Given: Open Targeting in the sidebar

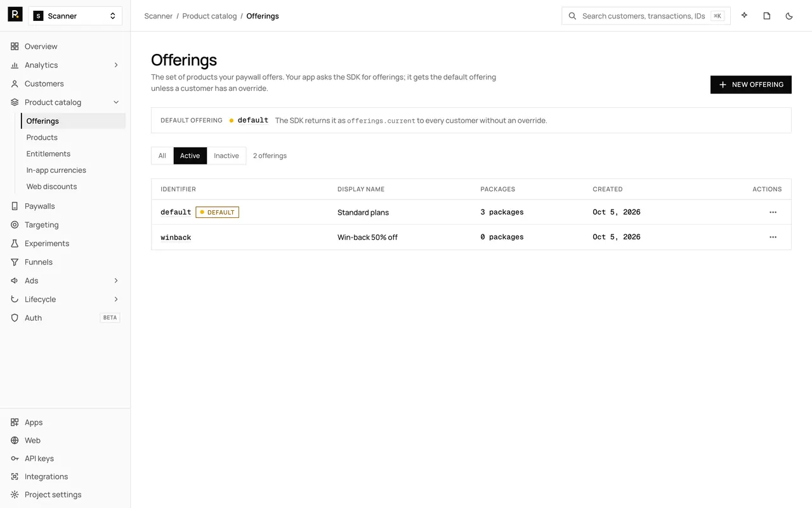Looking at the screenshot, I should coord(65,225).
